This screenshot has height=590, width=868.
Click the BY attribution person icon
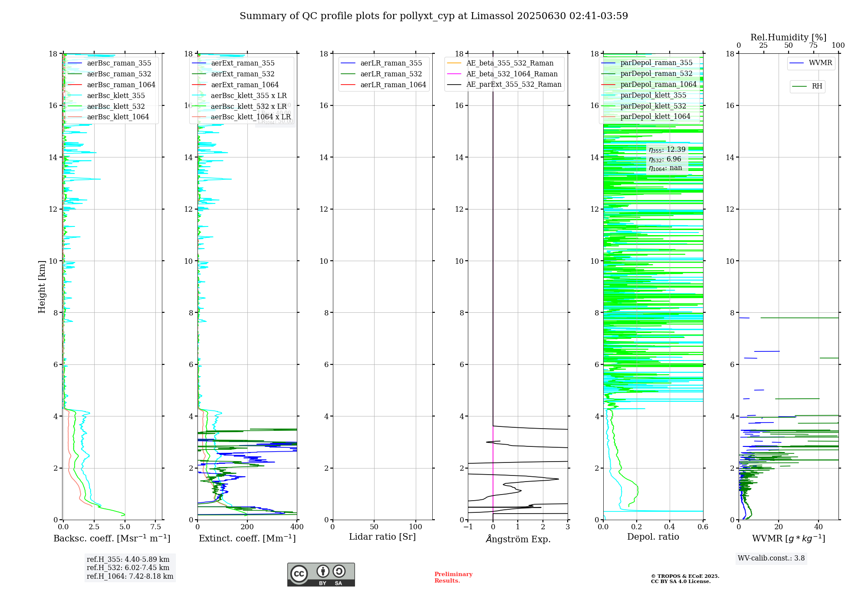322,571
